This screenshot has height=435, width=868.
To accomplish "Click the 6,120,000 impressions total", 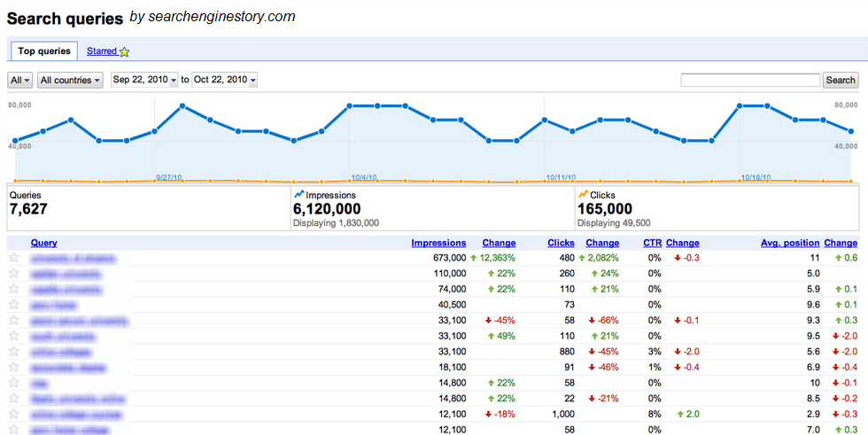I will coord(327,209).
